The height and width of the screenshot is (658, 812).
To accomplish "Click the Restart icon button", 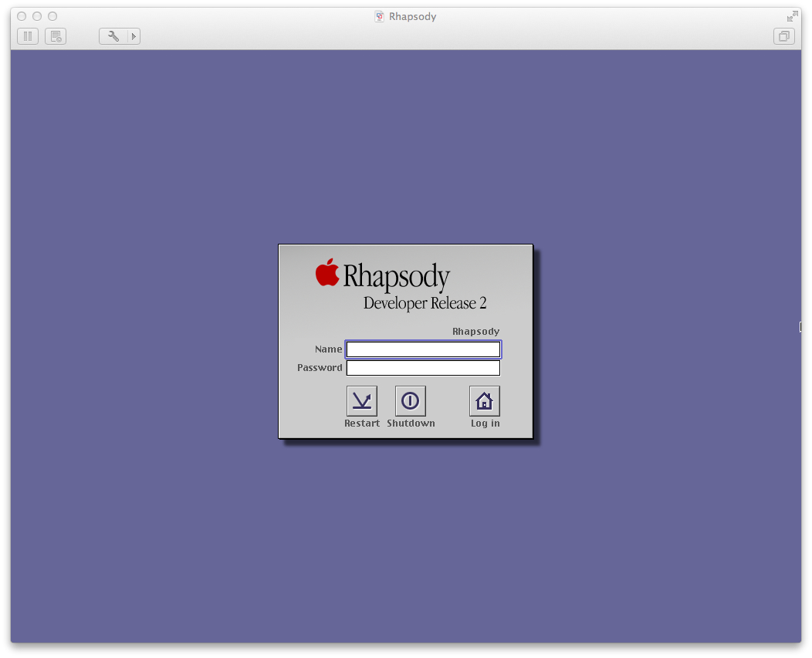I will point(362,400).
